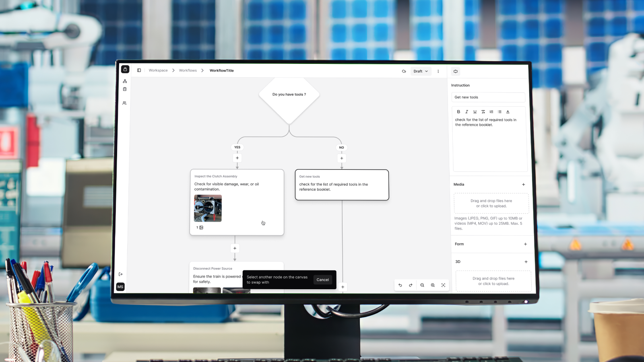Toggle the numbered list formatting option

[x=491, y=111]
